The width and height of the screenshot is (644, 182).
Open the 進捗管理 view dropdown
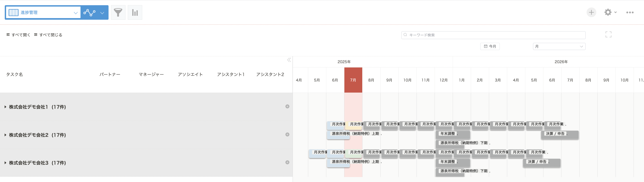[43, 12]
